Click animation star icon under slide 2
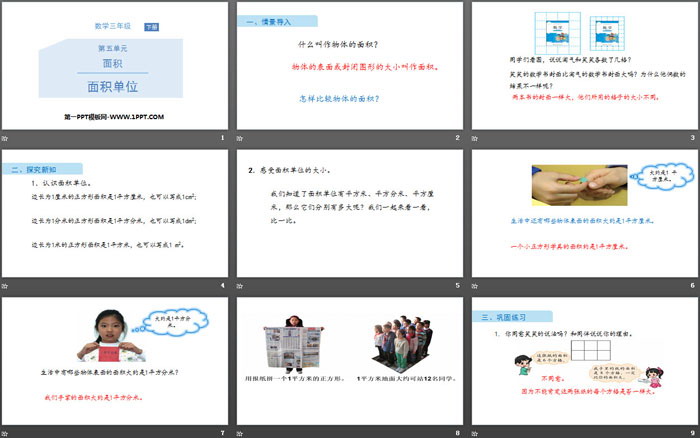The image size is (700, 438). [x=240, y=138]
